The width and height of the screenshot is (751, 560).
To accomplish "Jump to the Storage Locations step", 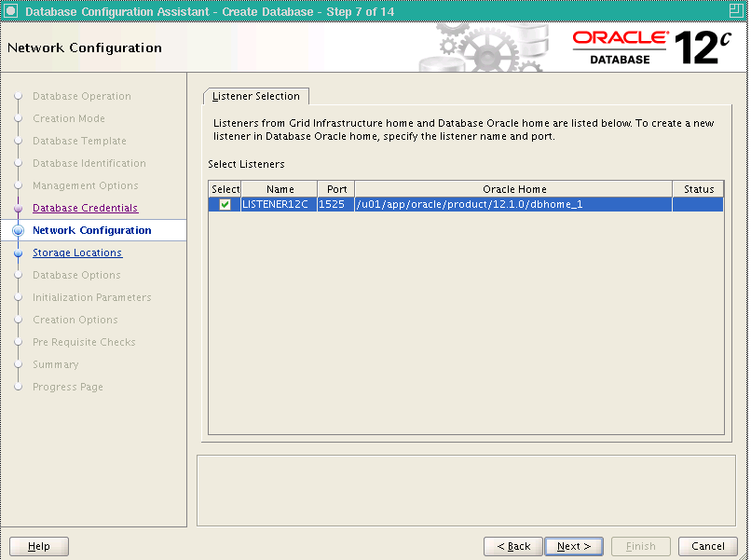I will pos(77,253).
